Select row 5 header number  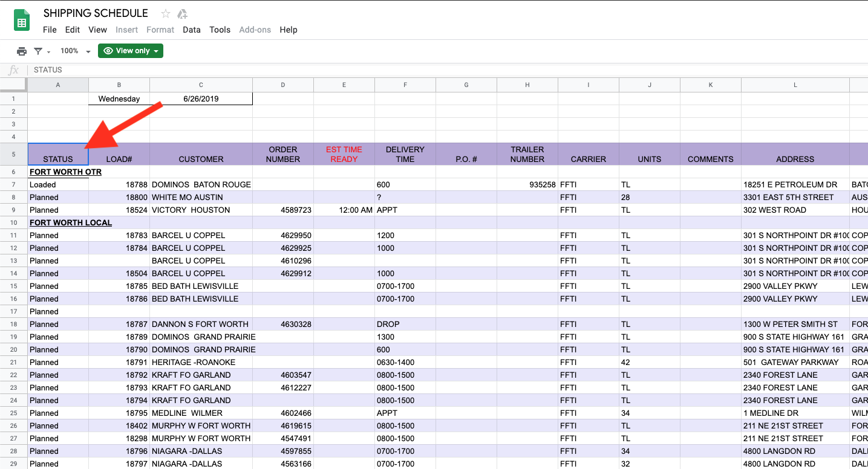pos(13,154)
